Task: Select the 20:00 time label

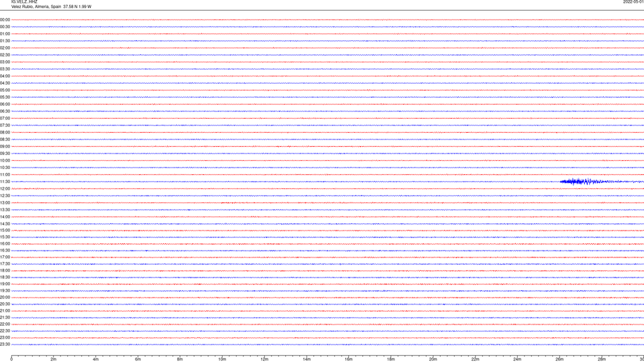Action: (x=5, y=297)
